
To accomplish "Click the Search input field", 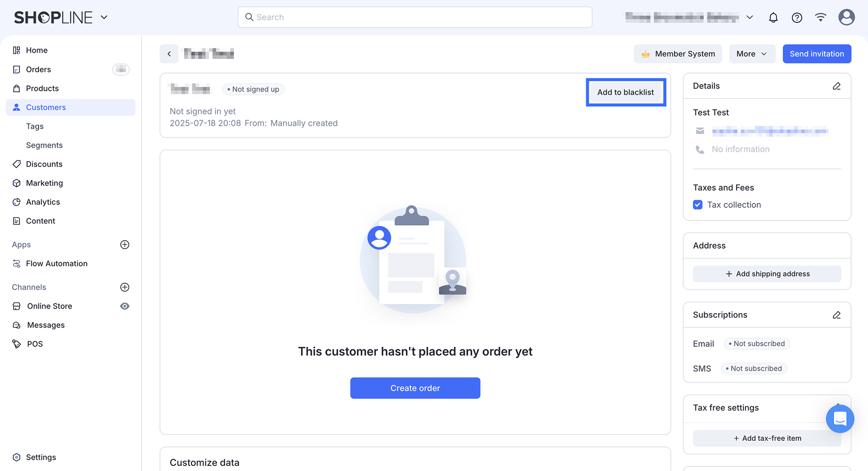I will point(415,17).
